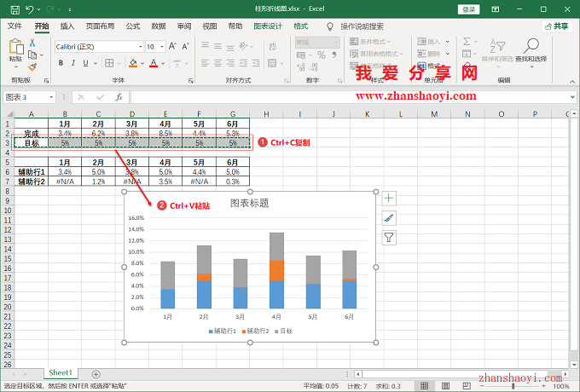580x392 pixels.
Task: Click the Borders icon
Action: 109,63
